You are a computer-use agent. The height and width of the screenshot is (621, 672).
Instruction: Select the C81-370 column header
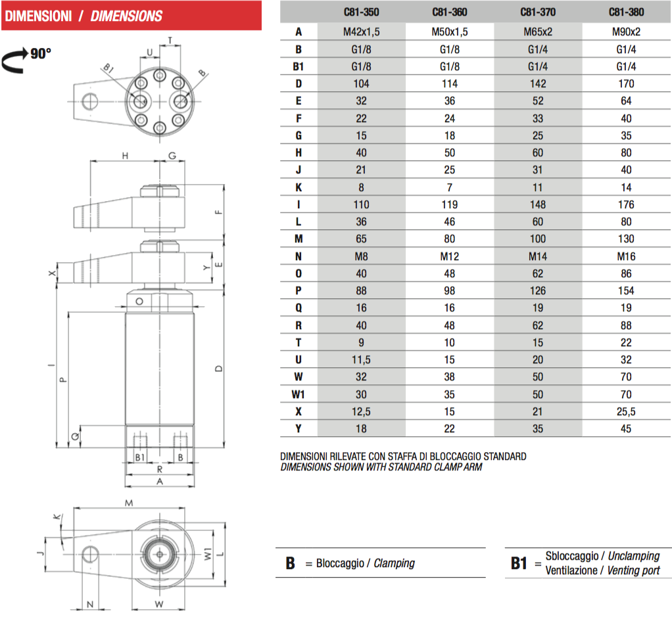538,12
